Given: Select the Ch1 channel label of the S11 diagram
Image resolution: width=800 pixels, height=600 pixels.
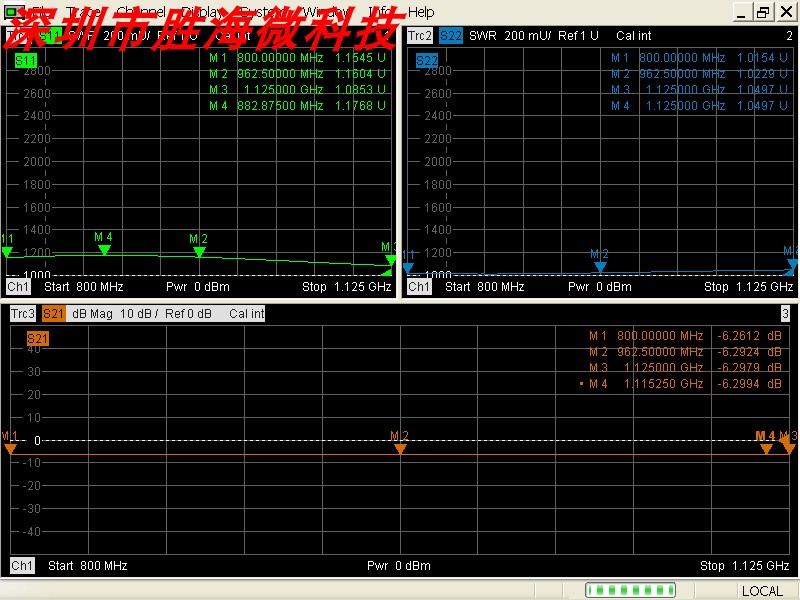Looking at the screenshot, I should point(18,287).
